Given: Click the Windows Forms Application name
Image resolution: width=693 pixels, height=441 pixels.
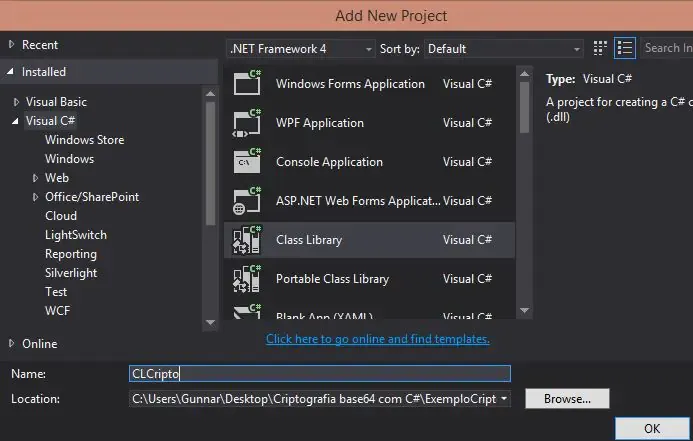Looking at the screenshot, I should 350,84.
